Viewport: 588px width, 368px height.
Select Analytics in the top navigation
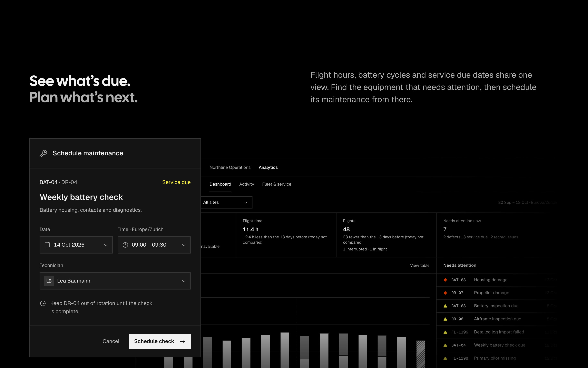pyautogui.click(x=268, y=167)
